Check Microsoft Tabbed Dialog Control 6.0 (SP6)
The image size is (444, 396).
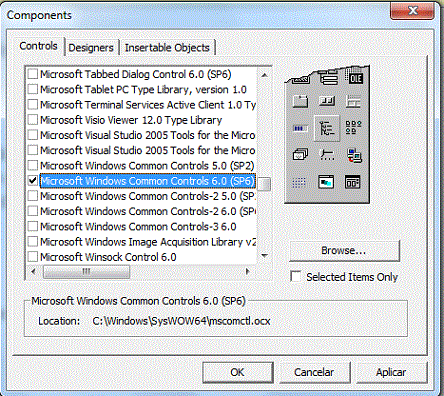click(x=33, y=74)
